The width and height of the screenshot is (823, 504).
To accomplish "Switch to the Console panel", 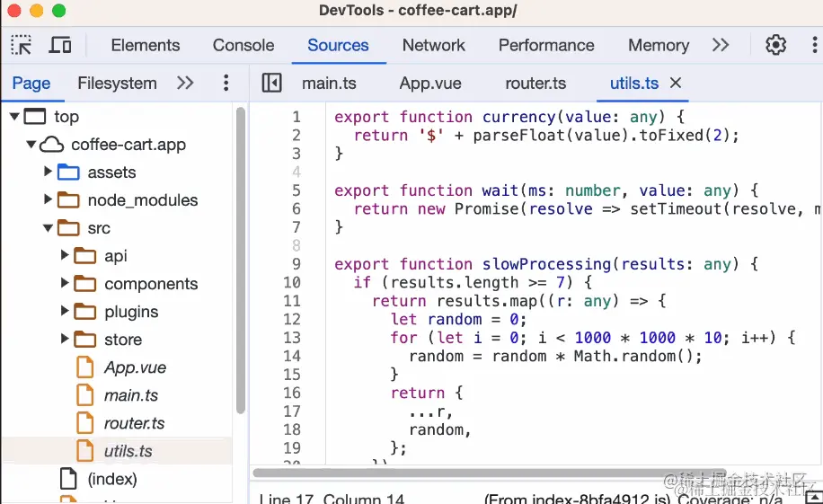I will tap(243, 45).
